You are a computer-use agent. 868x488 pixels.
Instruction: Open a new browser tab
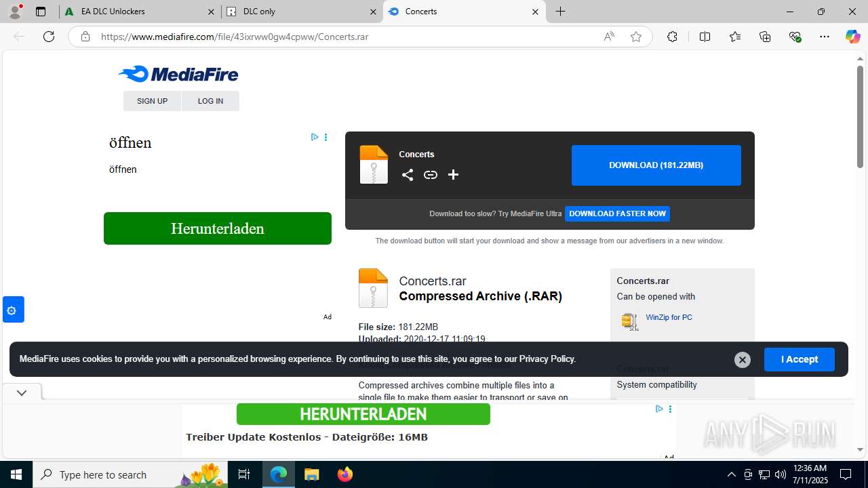[x=561, y=12]
